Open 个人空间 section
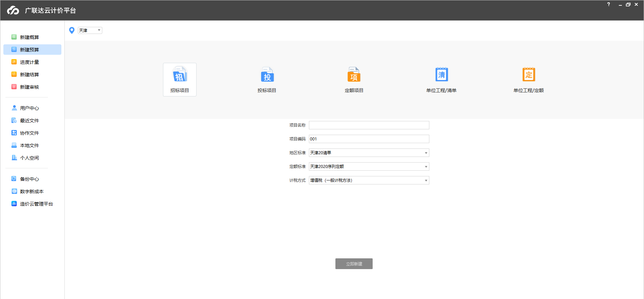This screenshot has height=299, width=644. 32,158
